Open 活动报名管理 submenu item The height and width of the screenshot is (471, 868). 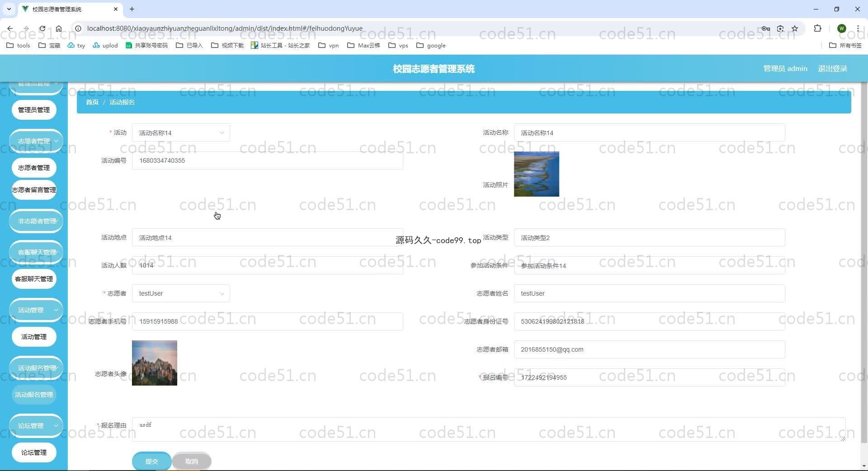coord(34,395)
